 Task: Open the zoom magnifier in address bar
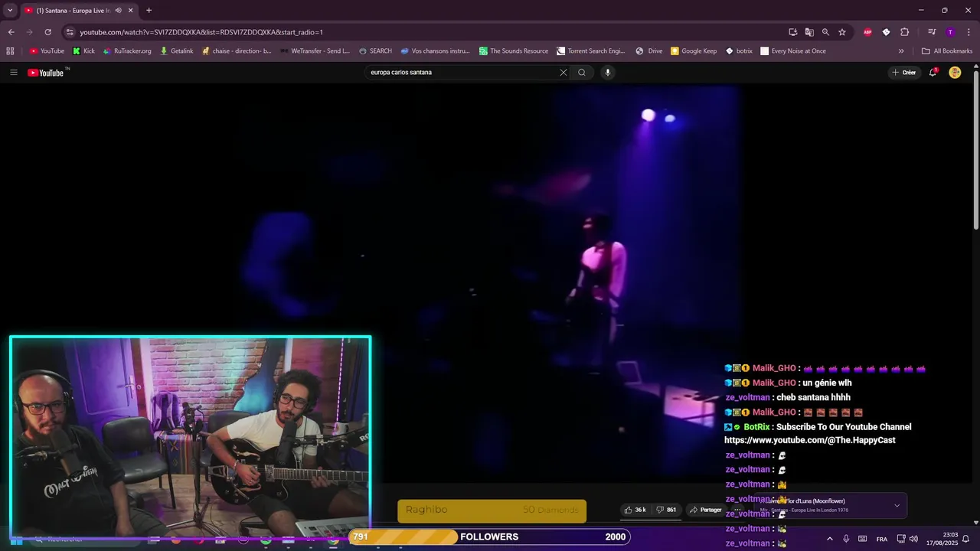click(825, 32)
